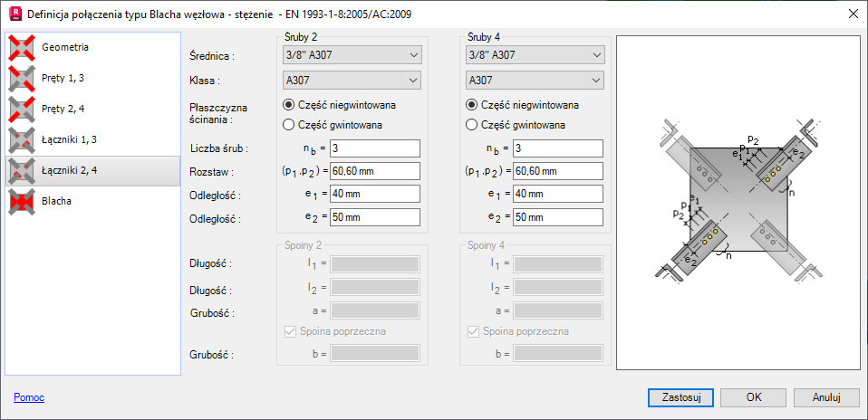Open the Pręty 2, 4 section icon
The image size is (868, 420).
click(23, 109)
